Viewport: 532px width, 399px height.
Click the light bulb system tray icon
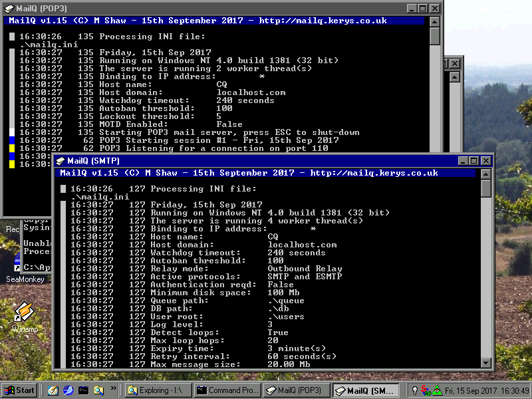[x=414, y=390]
